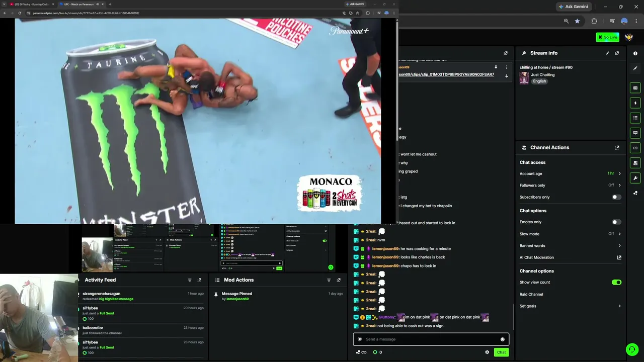Click the Just Chatting category thumbnail
644x362 pixels.
[524, 78]
